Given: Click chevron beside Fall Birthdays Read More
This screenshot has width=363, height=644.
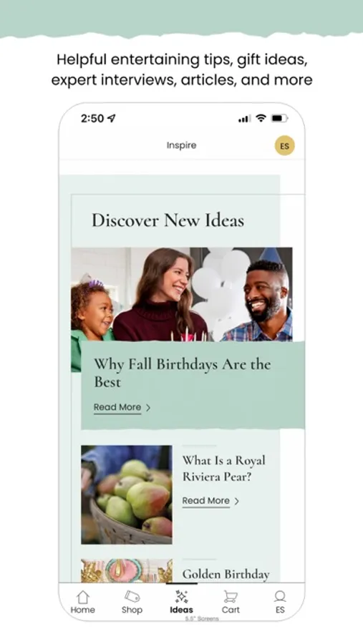Looking at the screenshot, I should (148, 407).
